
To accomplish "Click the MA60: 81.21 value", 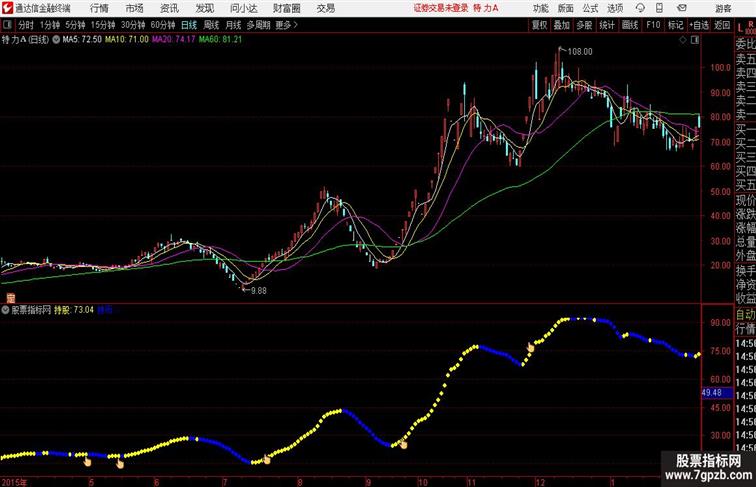I will click(220, 40).
